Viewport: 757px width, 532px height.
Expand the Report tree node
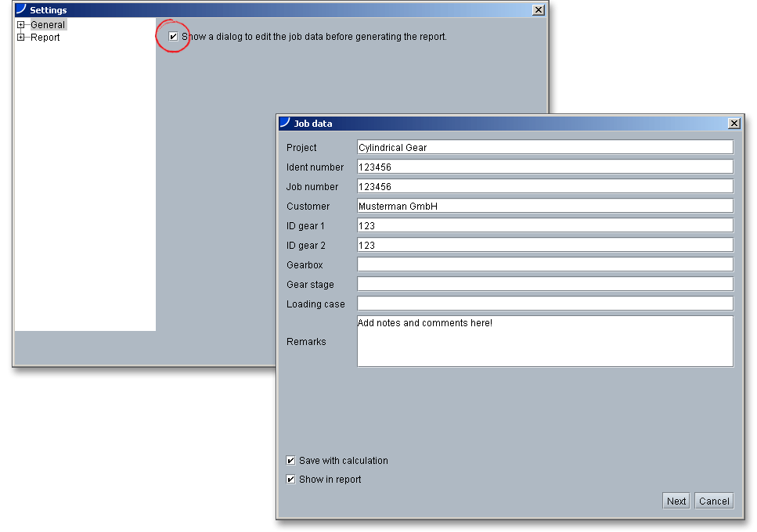click(x=21, y=38)
